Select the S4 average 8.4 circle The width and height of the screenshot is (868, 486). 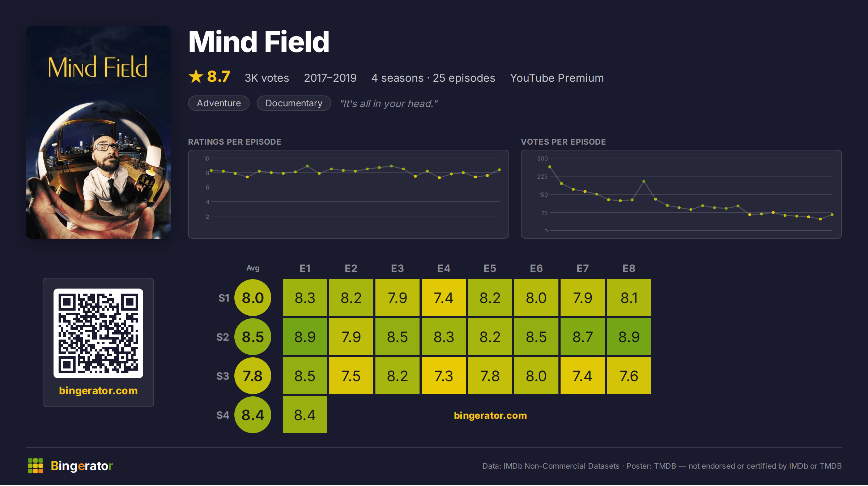coord(253,415)
